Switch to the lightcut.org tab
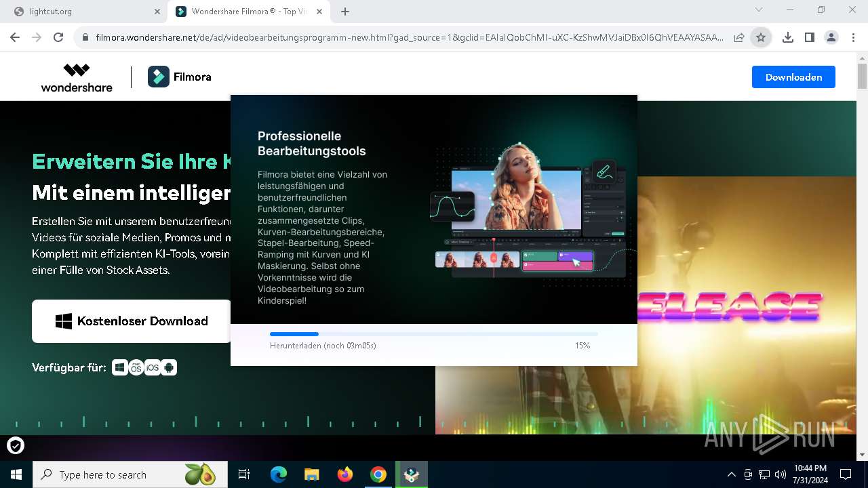Viewport: 868px width, 488px height. click(x=84, y=12)
